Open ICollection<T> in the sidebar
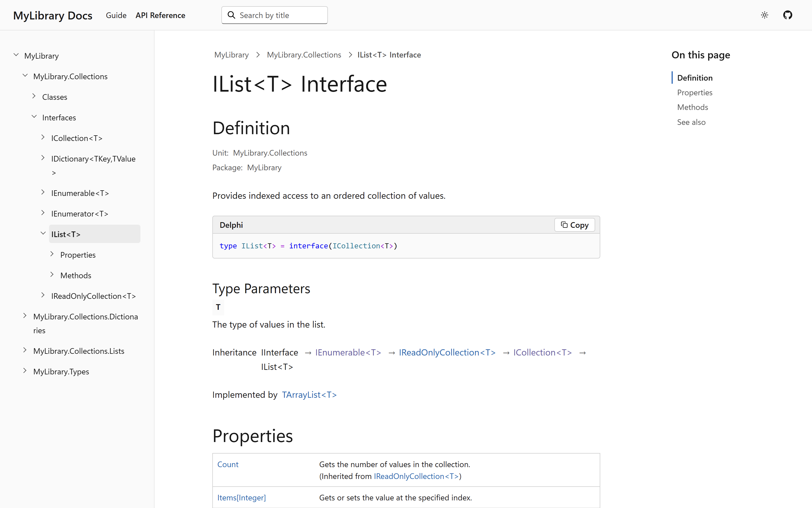 click(77, 138)
